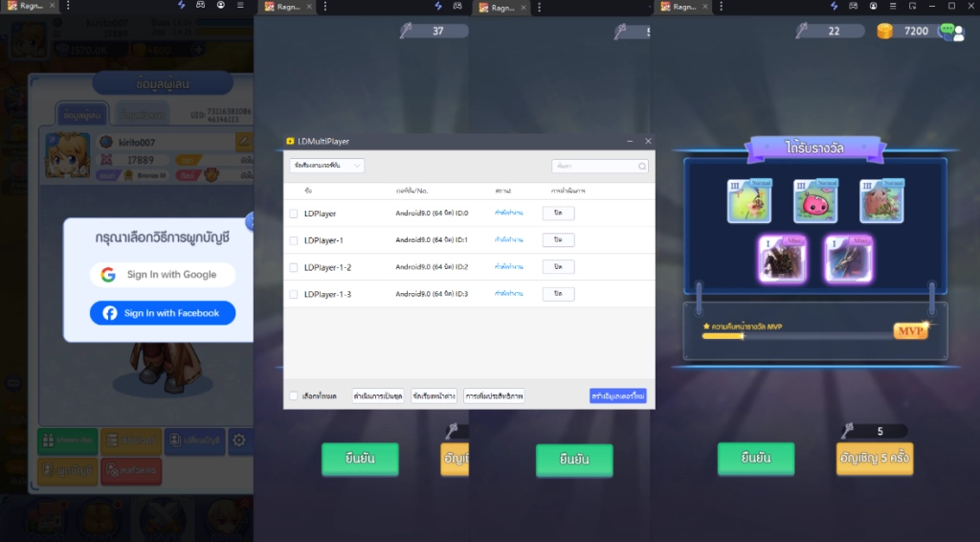Open the sort-order dropdown in LDMultiPlayer
This screenshot has width=980, height=542.
[327, 166]
